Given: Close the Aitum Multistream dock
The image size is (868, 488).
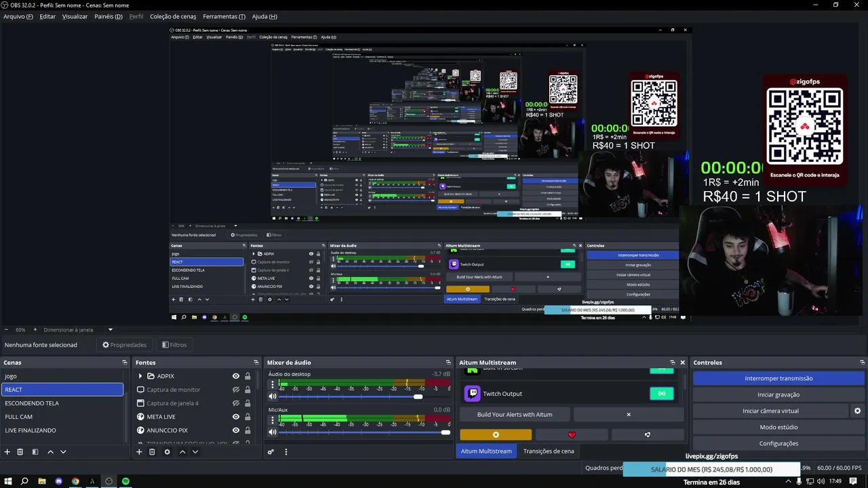Looking at the screenshot, I should coord(682,363).
